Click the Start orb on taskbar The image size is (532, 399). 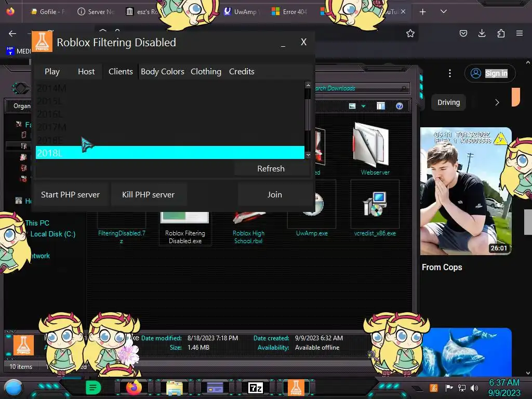click(x=14, y=388)
